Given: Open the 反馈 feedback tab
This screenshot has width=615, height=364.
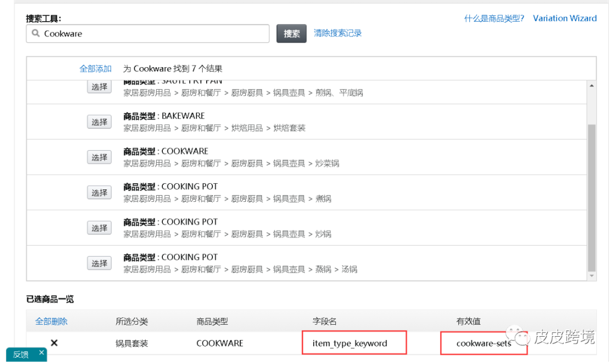Looking at the screenshot, I should (21, 354).
